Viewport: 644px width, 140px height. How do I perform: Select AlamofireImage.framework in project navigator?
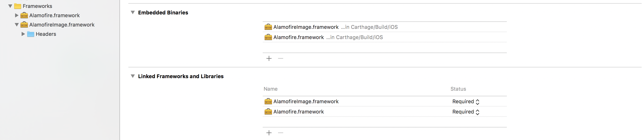62,25
